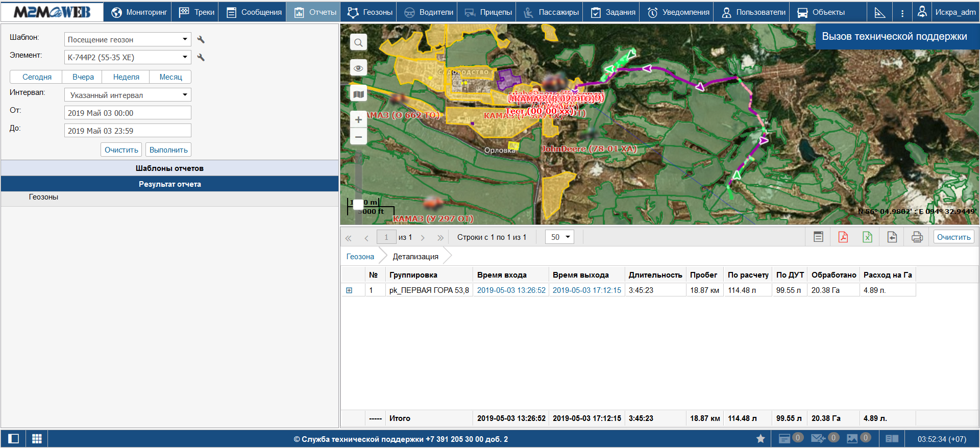Click the Выполнить button
The width and height of the screenshot is (980, 448).
(x=168, y=150)
